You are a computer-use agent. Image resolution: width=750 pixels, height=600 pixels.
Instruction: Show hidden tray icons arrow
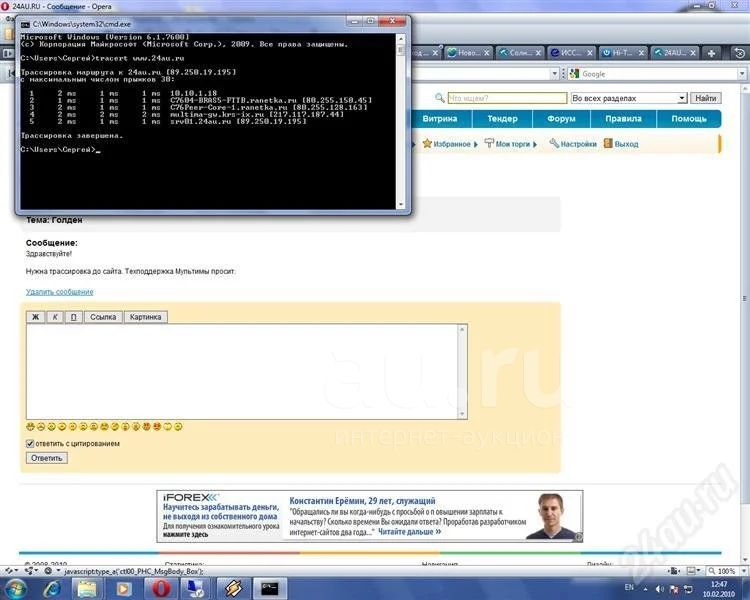pyautogui.click(x=646, y=589)
